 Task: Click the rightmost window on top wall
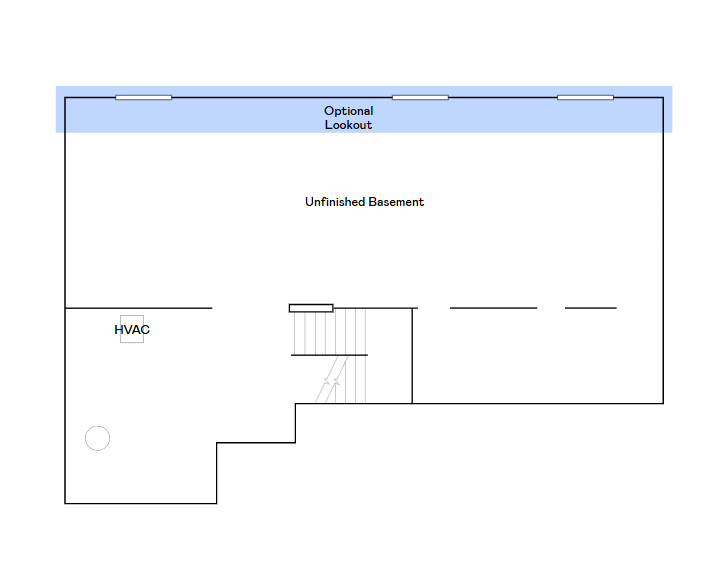click(x=585, y=97)
